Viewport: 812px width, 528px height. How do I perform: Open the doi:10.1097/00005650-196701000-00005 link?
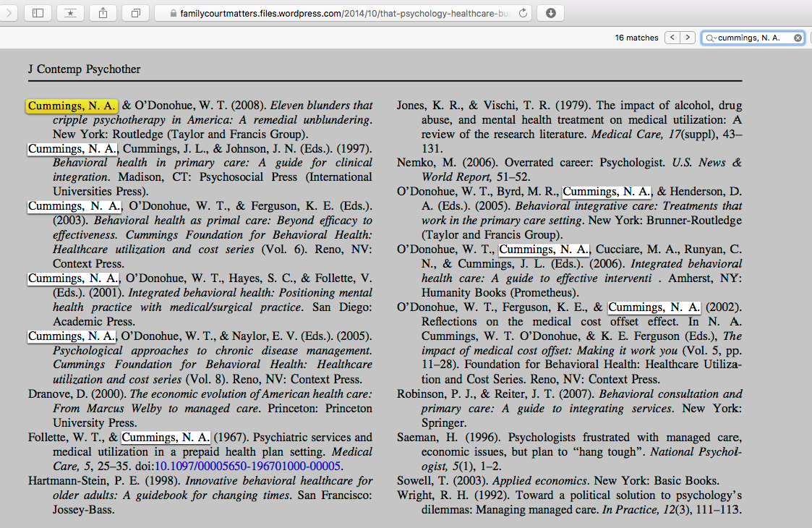[x=248, y=467]
